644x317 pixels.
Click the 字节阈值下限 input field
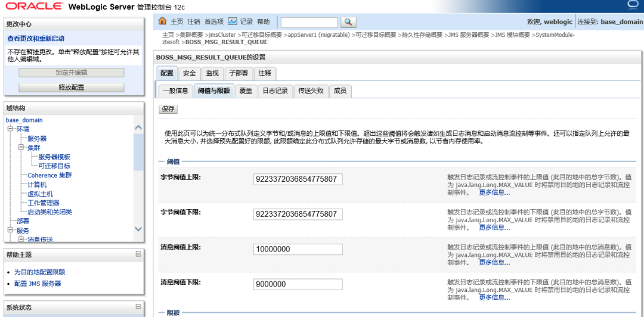click(x=298, y=214)
